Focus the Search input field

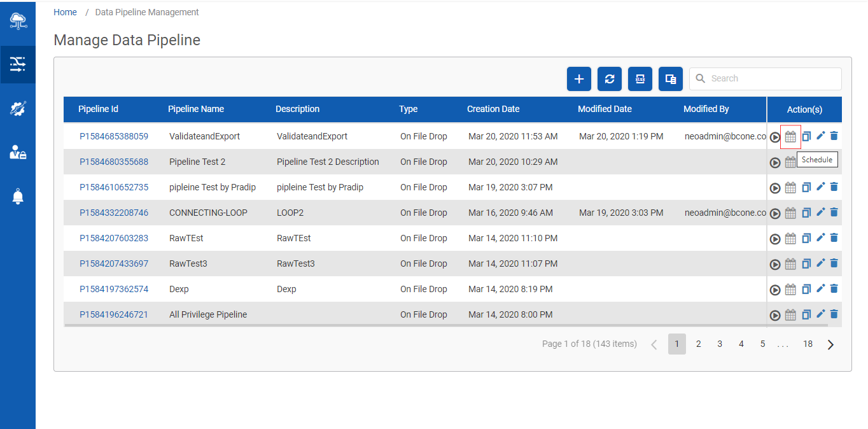[766, 79]
